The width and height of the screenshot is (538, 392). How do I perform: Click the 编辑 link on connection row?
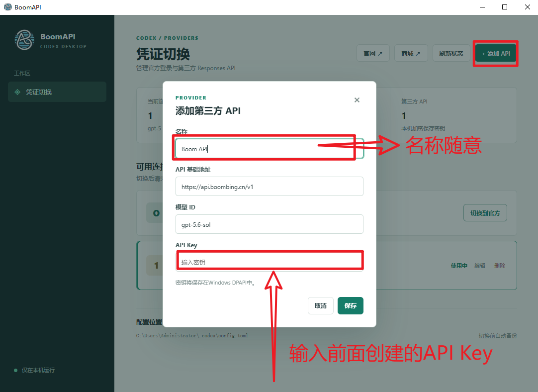[480, 266]
